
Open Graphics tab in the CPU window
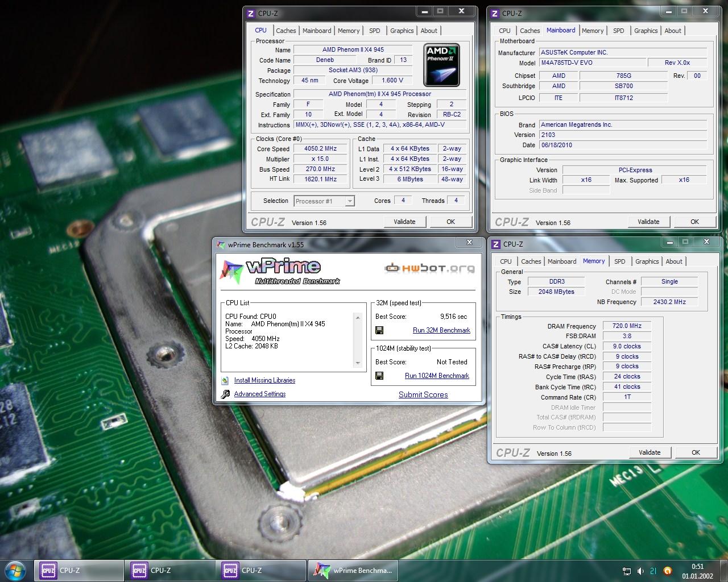pos(402,31)
